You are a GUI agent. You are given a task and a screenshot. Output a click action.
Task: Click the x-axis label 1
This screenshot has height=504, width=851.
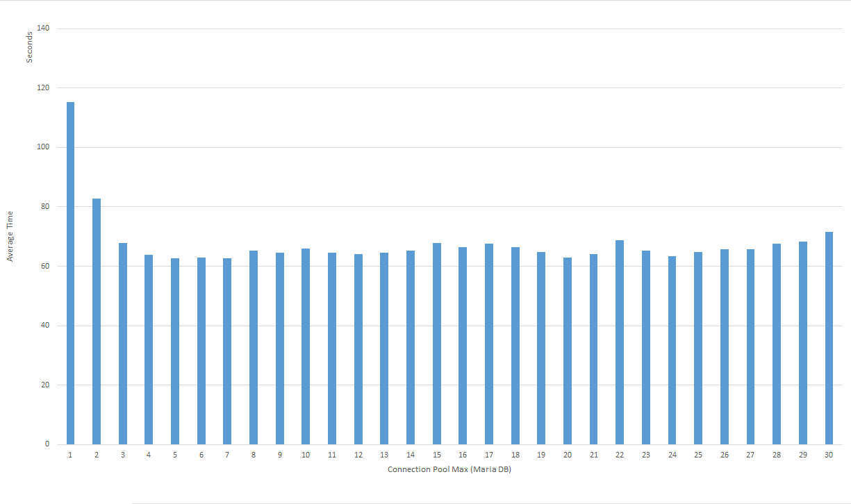click(x=70, y=455)
